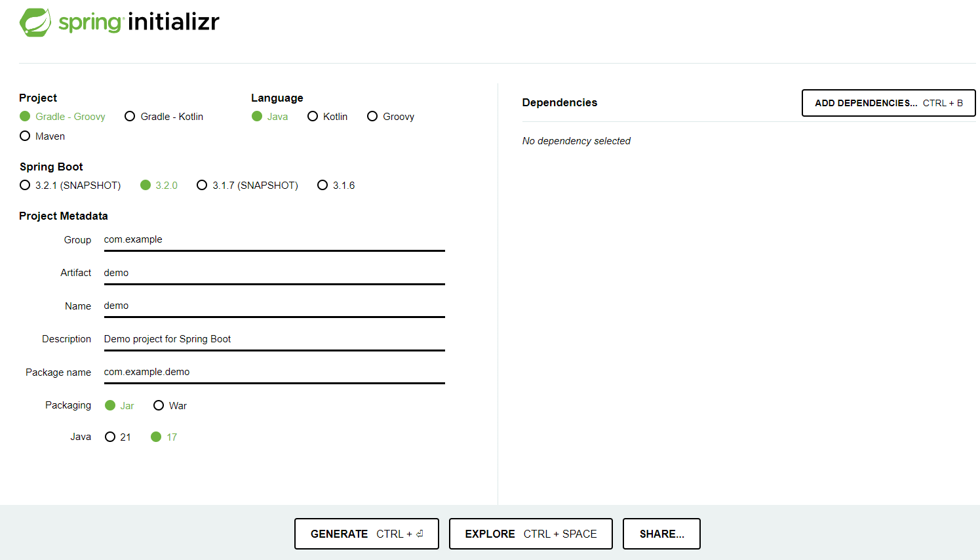Select Gradle - Kotlin project type
The height and width of the screenshot is (560, 980).
tap(164, 117)
